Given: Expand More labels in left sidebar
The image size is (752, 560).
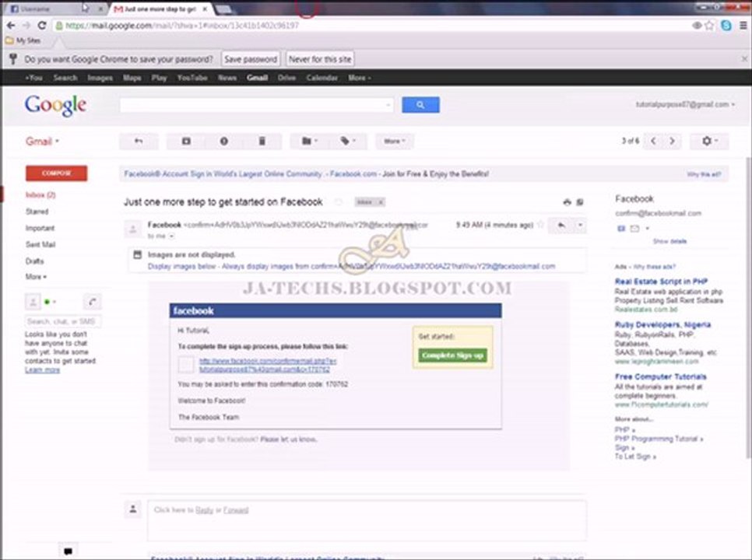Looking at the screenshot, I should click(36, 277).
